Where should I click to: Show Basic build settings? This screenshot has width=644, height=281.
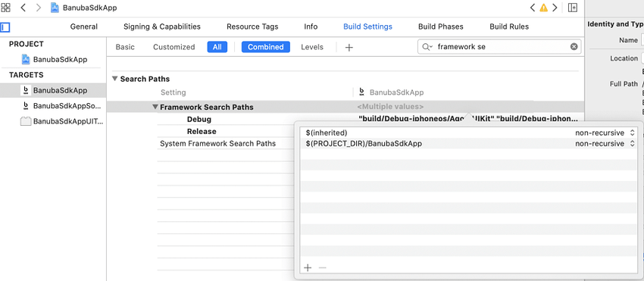tap(125, 47)
